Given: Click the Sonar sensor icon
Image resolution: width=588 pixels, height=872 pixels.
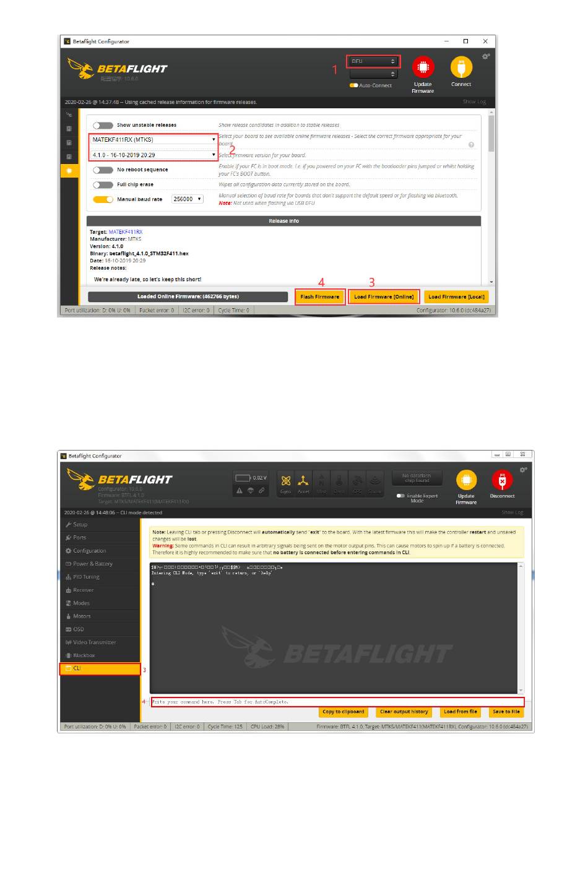Looking at the screenshot, I should [x=375, y=483].
